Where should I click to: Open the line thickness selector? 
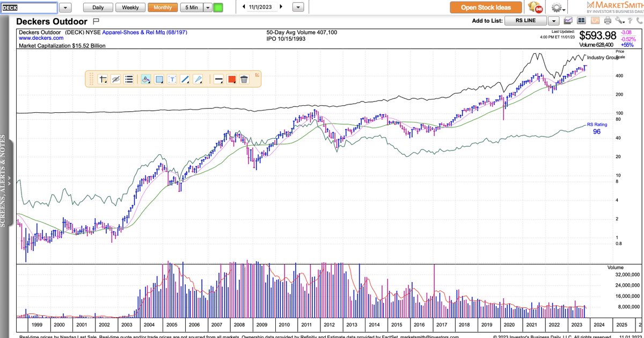218,79
